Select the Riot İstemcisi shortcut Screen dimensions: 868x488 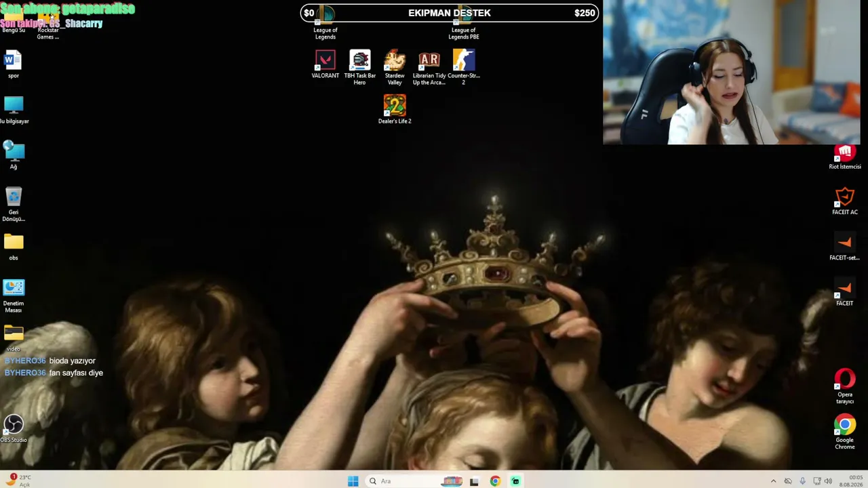(845, 156)
